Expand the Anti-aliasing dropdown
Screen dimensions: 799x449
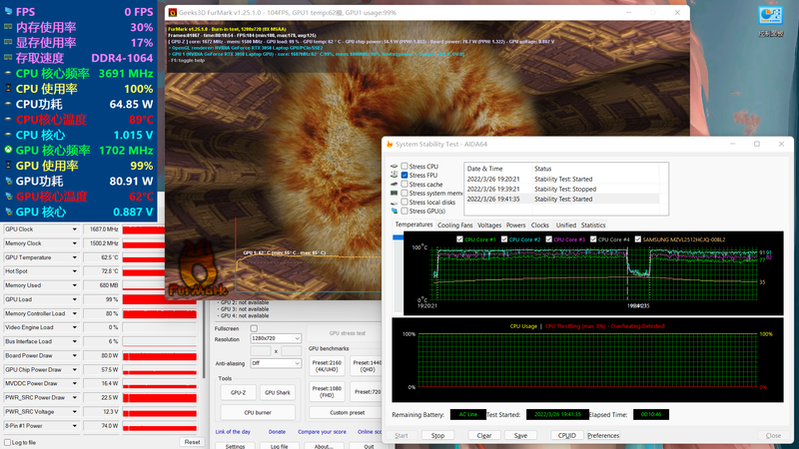pos(275,363)
